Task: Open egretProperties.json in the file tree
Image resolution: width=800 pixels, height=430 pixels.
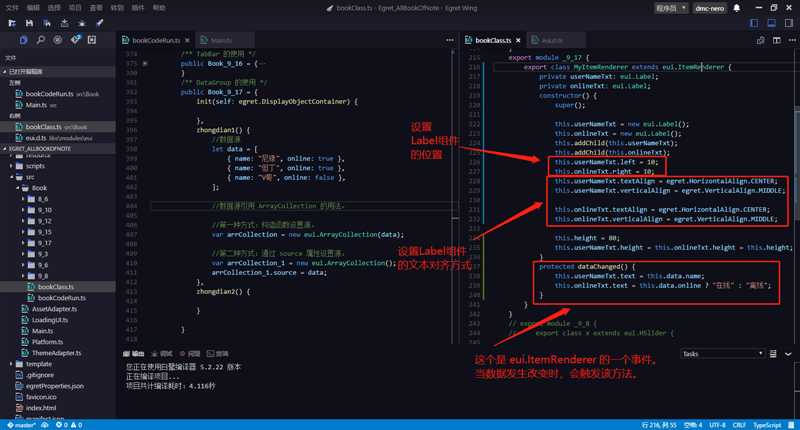Action: click(55, 386)
